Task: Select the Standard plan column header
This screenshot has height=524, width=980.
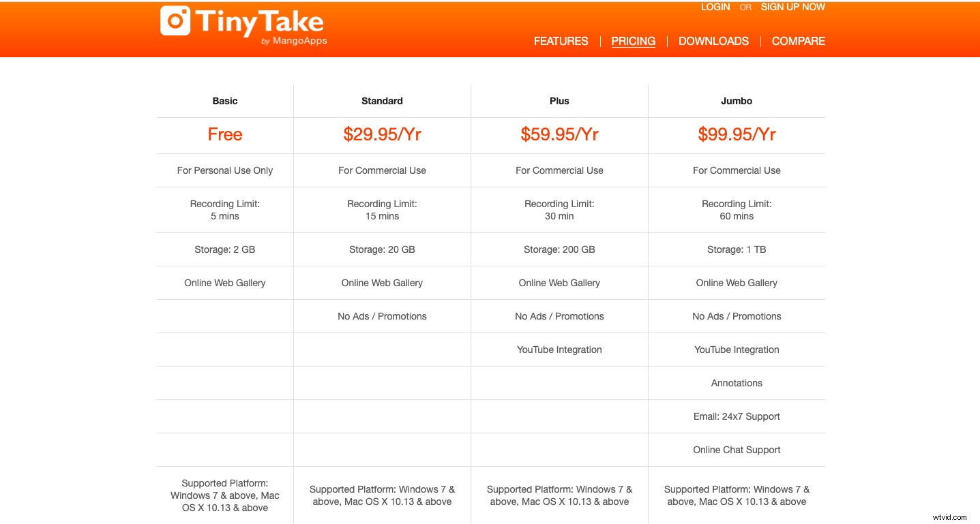Action: pos(382,101)
